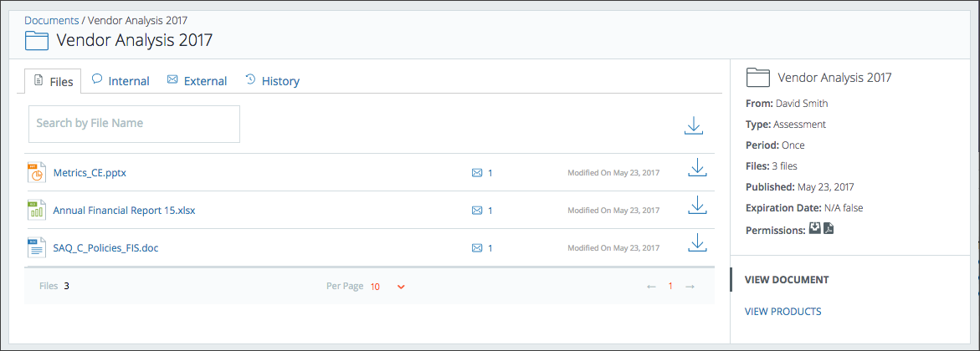Screen dimensions: 980x351
Task: Open Annual Financial Report 15.xlsx link
Action: (x=125, y=211)
